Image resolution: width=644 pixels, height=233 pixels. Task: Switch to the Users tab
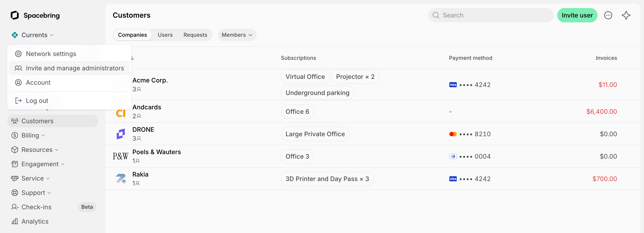click(165, 35)
